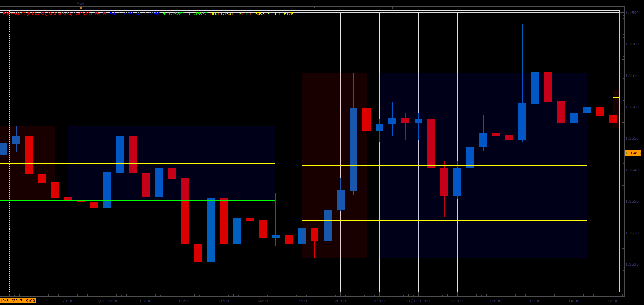Viewport: 644px width, 305px height.
Task: Click the 11/02 02:00 time axis label
Action: click(418, 301)
